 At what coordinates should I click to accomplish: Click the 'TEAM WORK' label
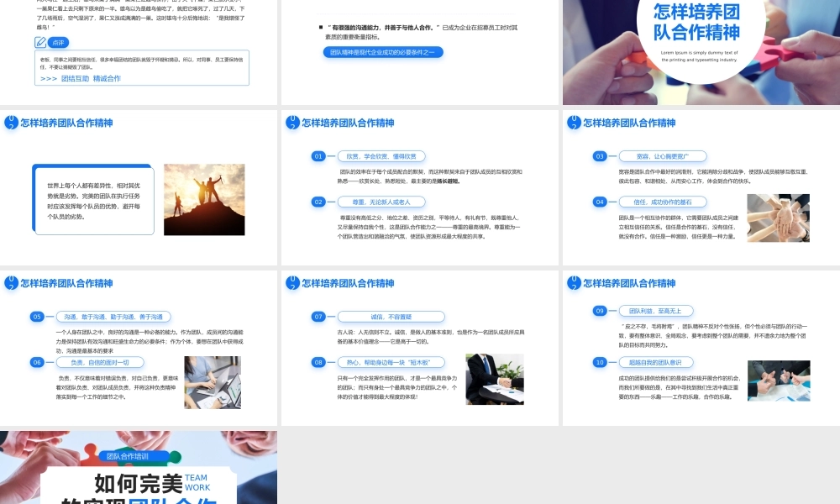197,482
